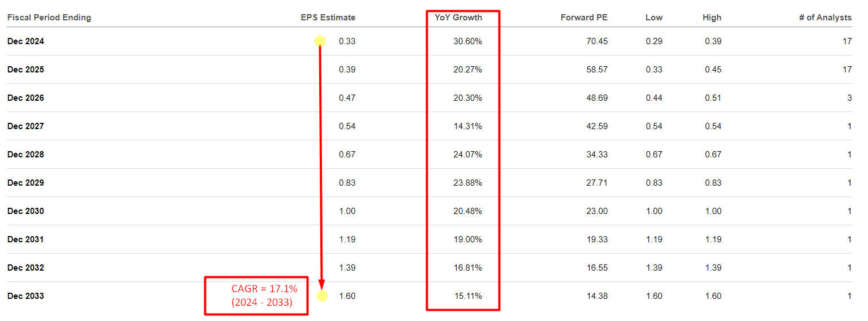Select the Dec 2024 row label
The height and width of the screenshot is (321, 868).
[25, 41]
